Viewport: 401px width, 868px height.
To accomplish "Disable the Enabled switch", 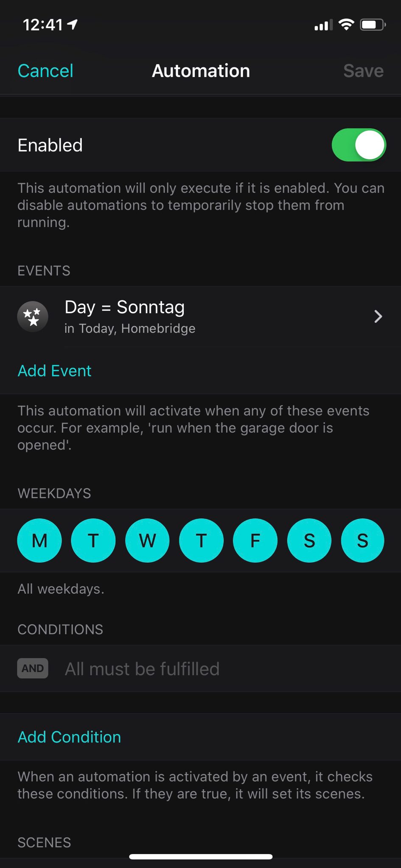I will [x=359, y=145].
